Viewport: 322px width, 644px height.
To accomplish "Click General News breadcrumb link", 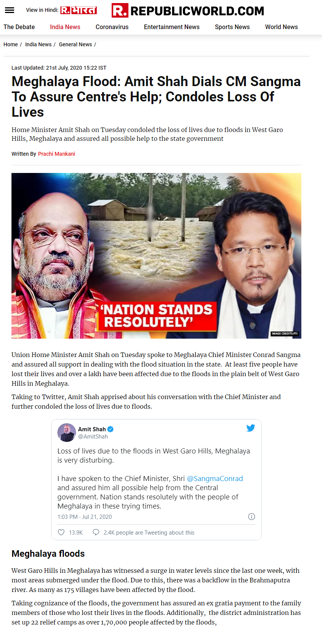I will [x=75, y=44].
